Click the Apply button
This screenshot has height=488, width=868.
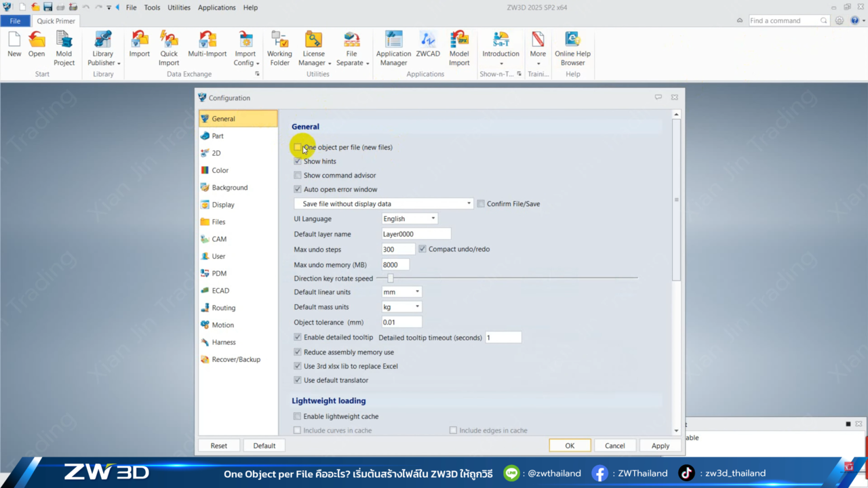tap(660, 446)
